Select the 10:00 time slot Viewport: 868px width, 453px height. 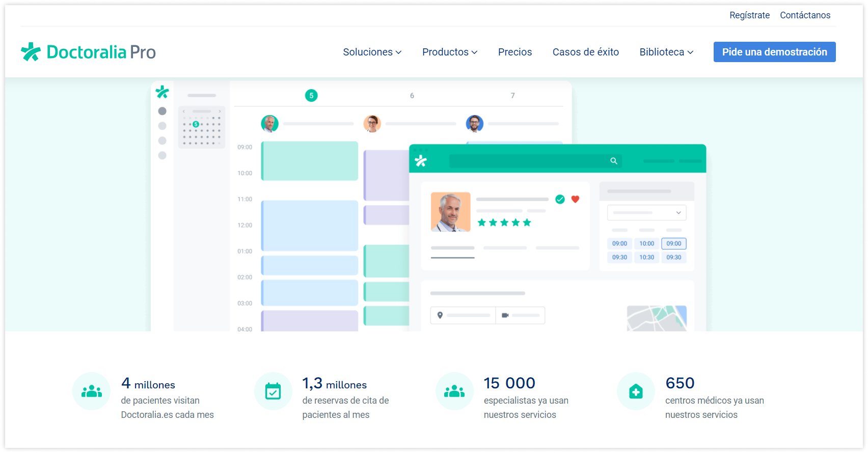pos(646,243)
